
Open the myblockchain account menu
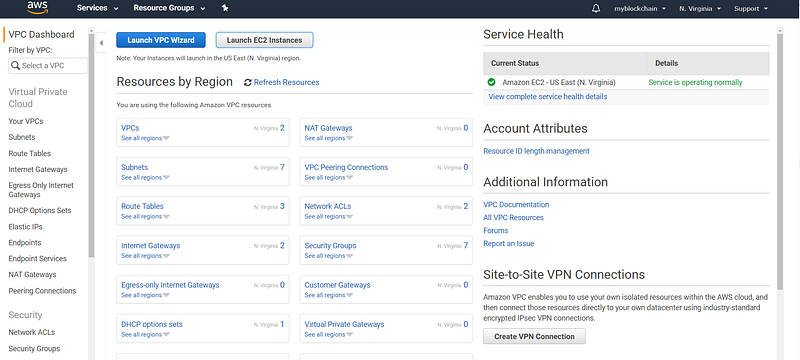point(640,9)
